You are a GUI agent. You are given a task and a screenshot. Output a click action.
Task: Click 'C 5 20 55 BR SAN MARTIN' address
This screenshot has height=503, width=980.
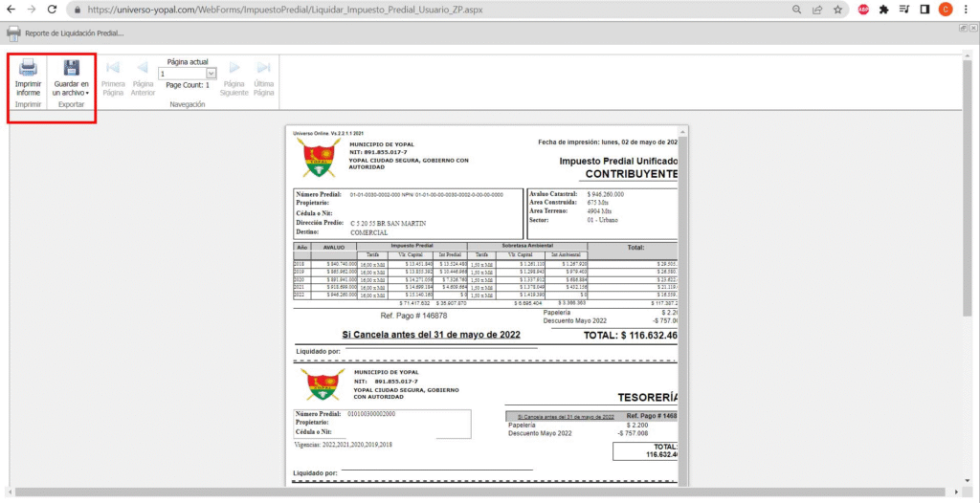[389, 223]
